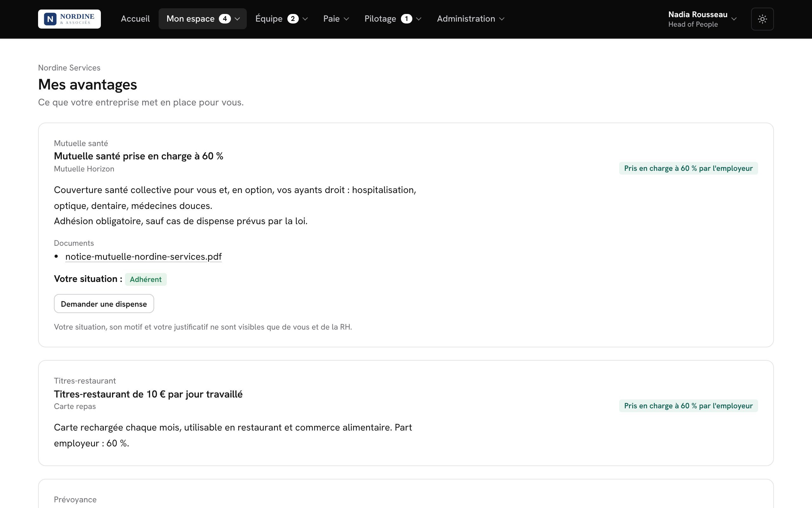The width and height of the screenshot is (812, 508).
Task: Open the Mon espace menu
Action: [x=203, y=19]
